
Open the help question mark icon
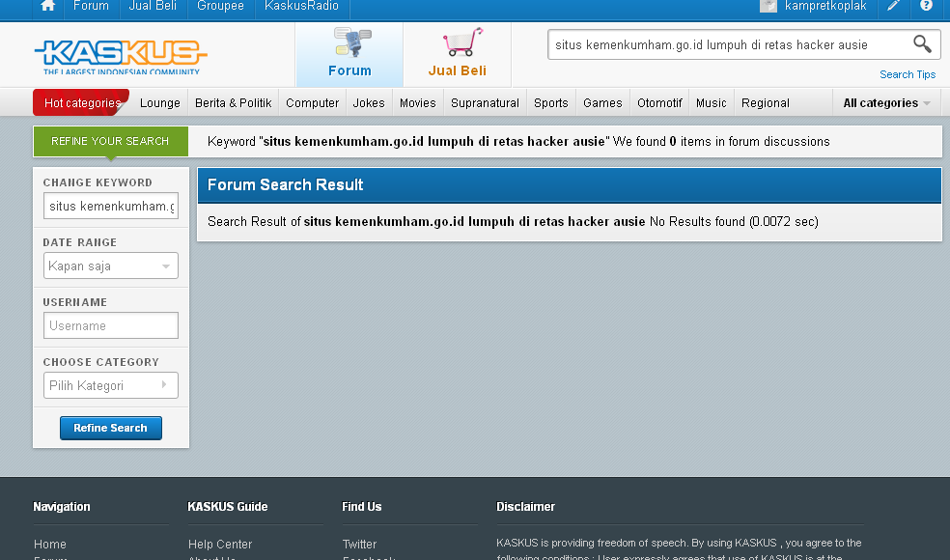click(926, 7)
